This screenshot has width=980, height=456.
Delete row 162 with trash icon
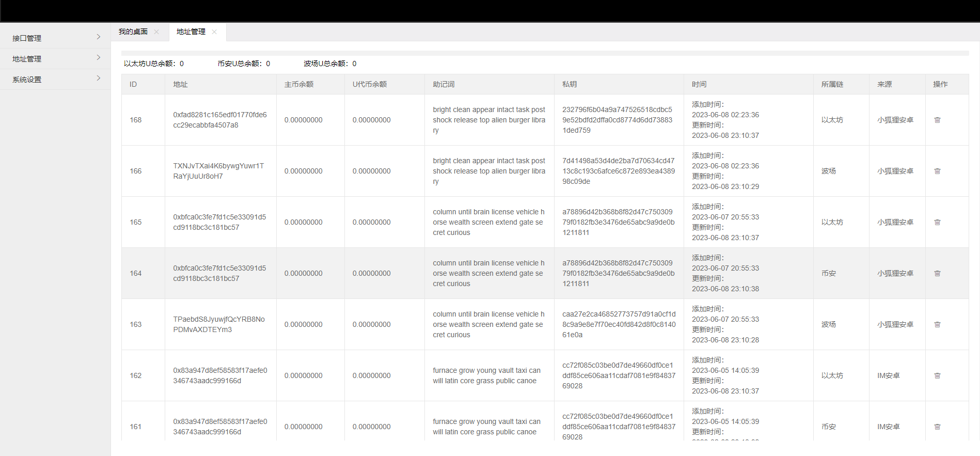937,375
